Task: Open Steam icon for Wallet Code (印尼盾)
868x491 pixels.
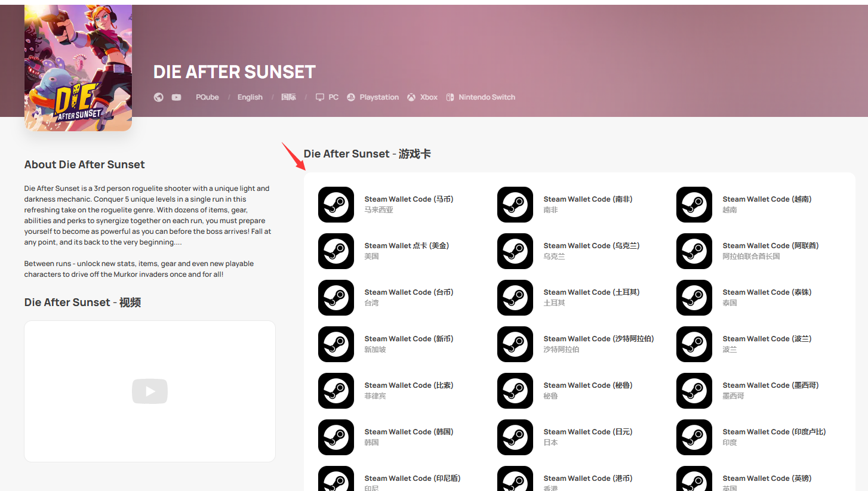Action: (336, 478)
